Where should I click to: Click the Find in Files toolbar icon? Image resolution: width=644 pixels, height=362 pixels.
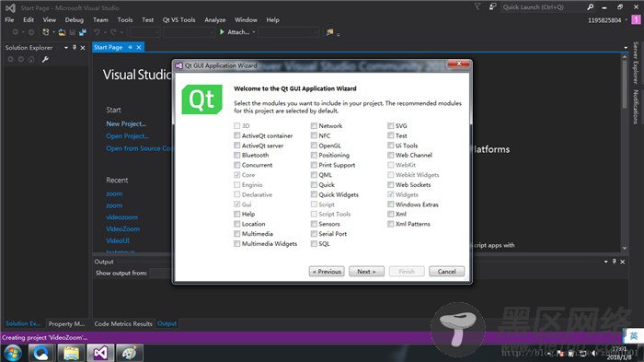point(329,32)
